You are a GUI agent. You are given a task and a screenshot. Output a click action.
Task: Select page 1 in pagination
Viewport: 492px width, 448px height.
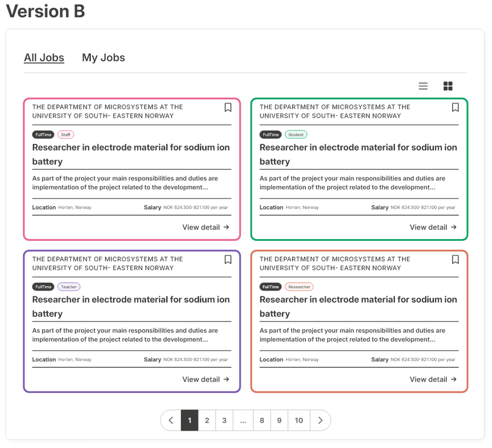[x=190, y=420]
